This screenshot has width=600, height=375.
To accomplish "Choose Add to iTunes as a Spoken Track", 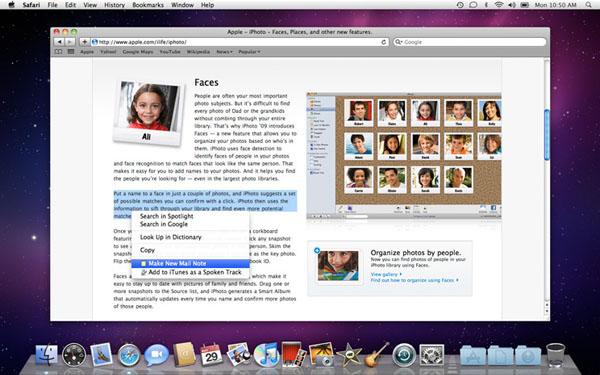I will (190, 272).
